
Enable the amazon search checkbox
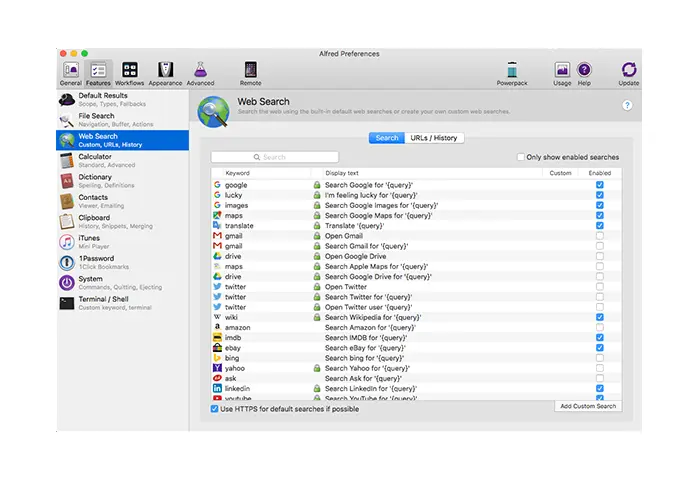[x=599, y=328]
